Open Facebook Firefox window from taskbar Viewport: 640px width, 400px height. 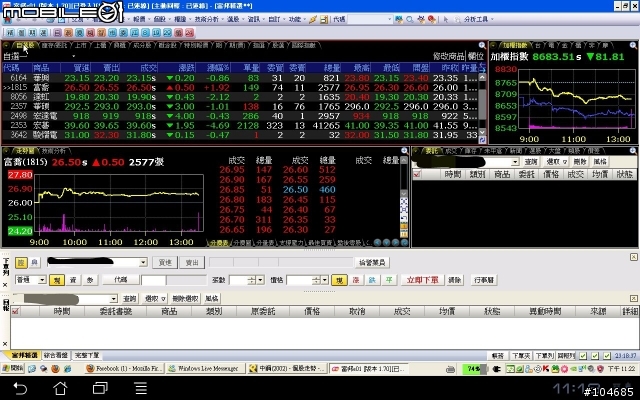coord(124,369)
